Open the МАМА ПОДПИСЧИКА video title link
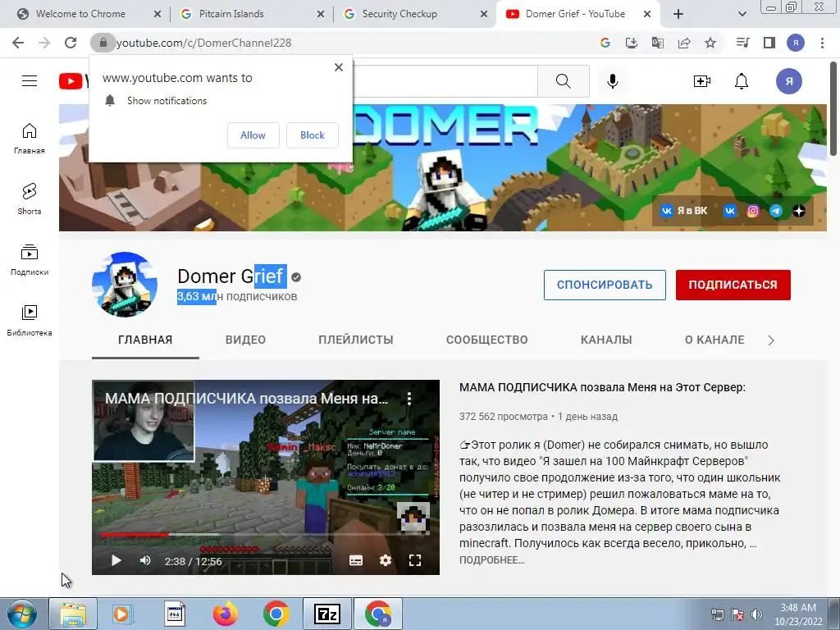The image size is (840, 630). pyautogui.click(x=602, y=387)
